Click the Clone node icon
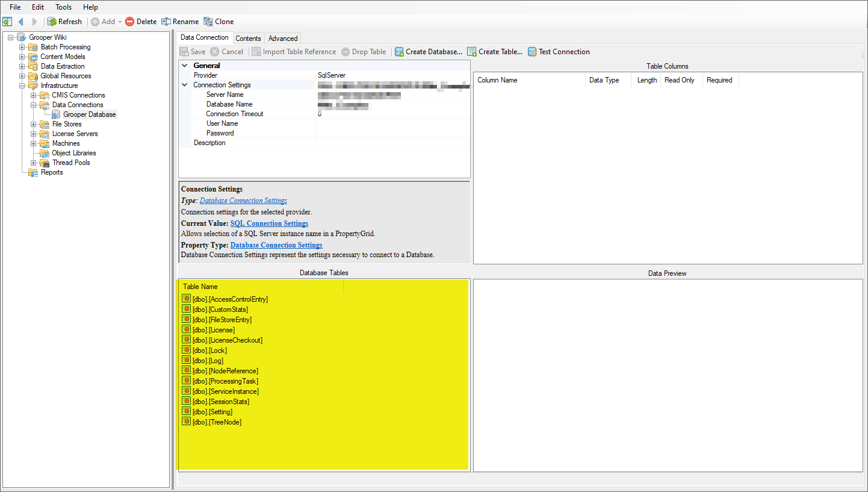 pyautogui.click(x=208, y=22)
